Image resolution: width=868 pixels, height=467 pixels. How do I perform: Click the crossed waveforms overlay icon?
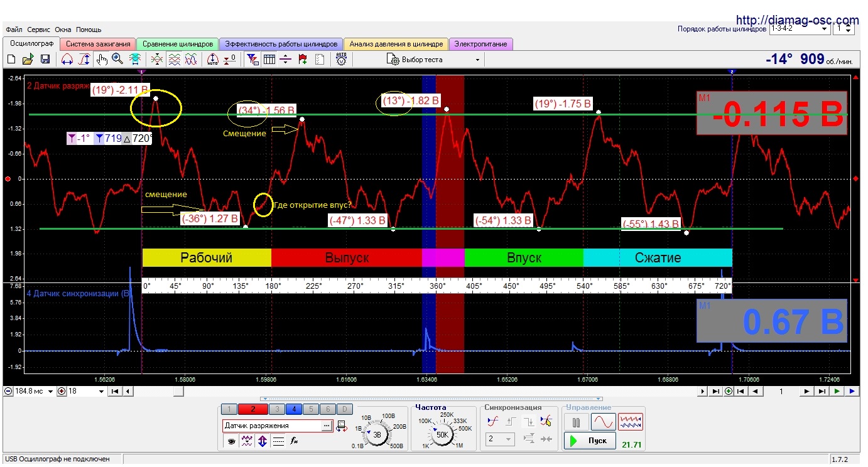[157, 60]
